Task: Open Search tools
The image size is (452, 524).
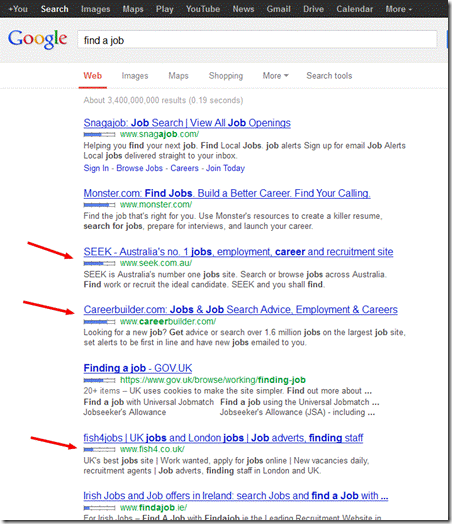Action: point(329,76)
